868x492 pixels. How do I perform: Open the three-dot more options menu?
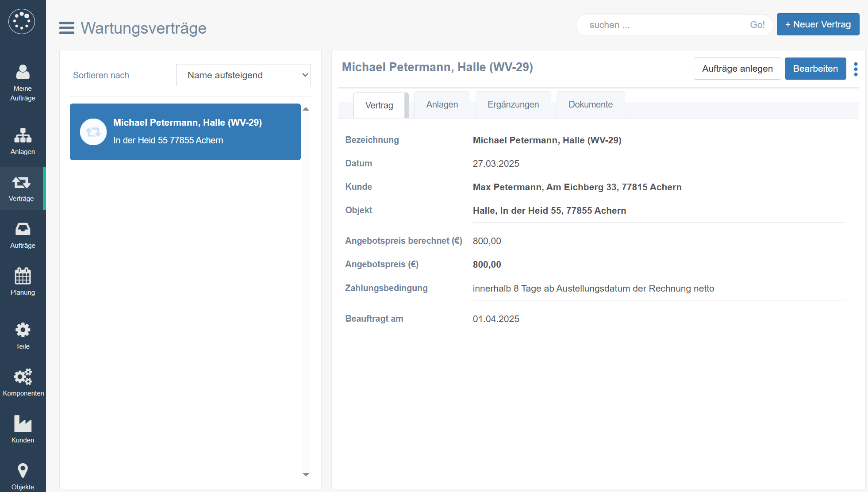pos(856,69)
